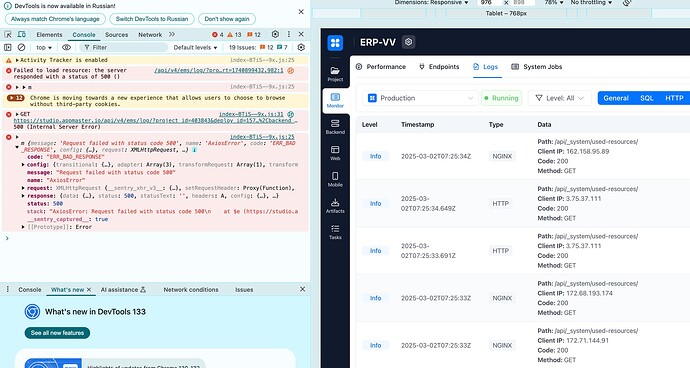Clear the console log icon
Screen dimensions: 690x368
pyautogui.click(x=21, y=47)
